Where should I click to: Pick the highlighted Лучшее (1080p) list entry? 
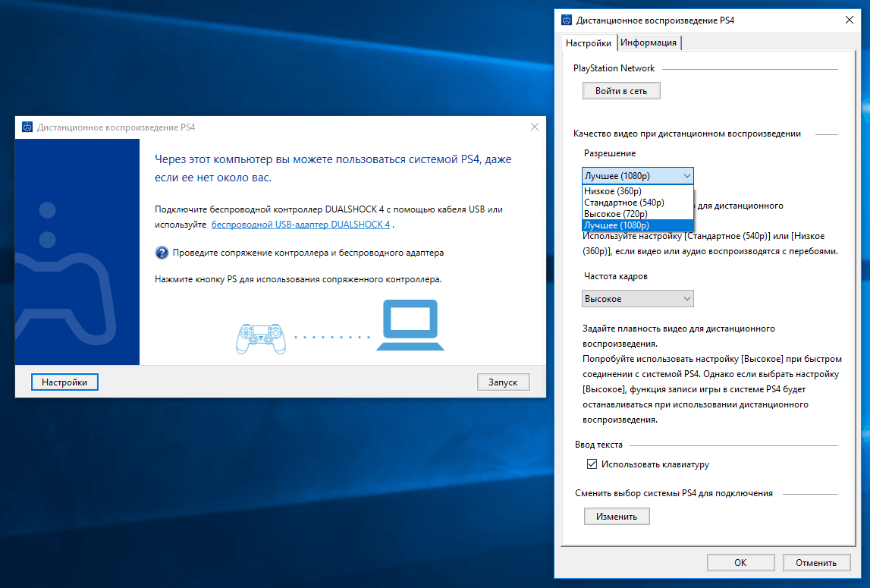637,225
